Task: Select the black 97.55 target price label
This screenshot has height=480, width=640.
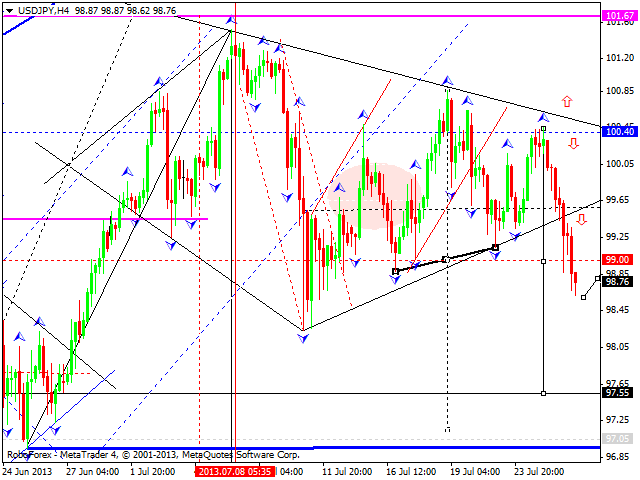Action: (x=618, y=393)
